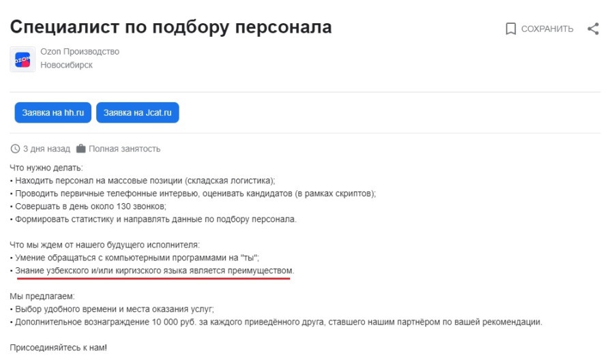Viewport: 614px width, 364px height.
Task: Click the '3 дня назад' posting date
Action: pos(46,149)
